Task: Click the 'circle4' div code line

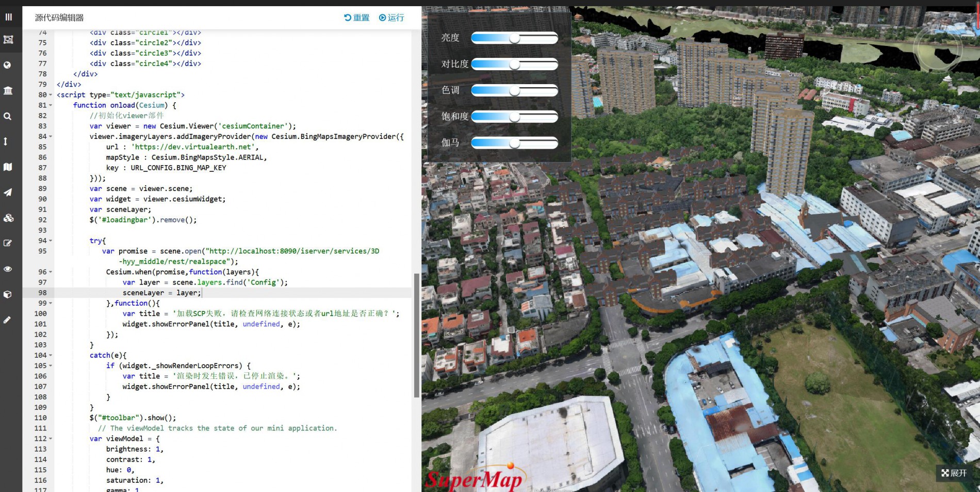Action: click(x=145, y=64)
